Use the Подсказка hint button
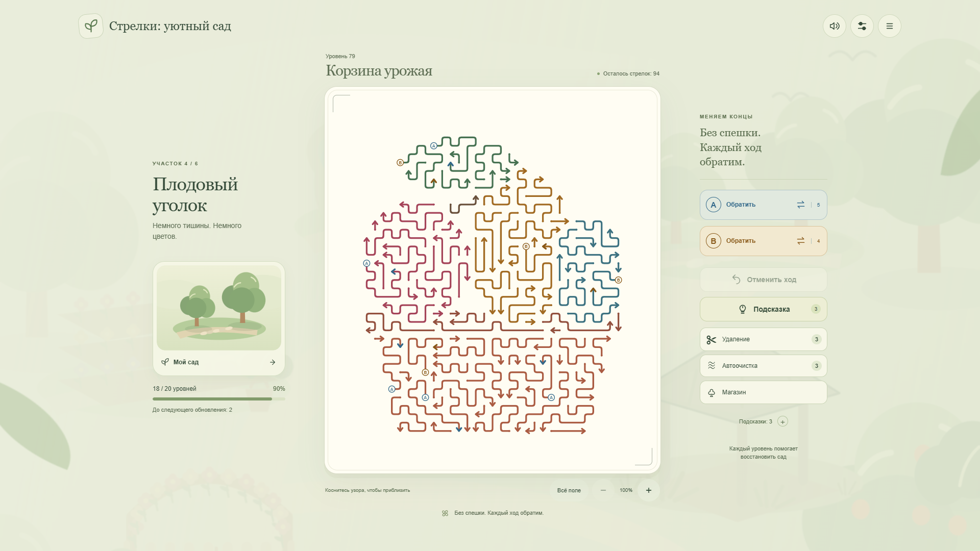This screenshot has height=551, width=980. [x=763, y=309]
